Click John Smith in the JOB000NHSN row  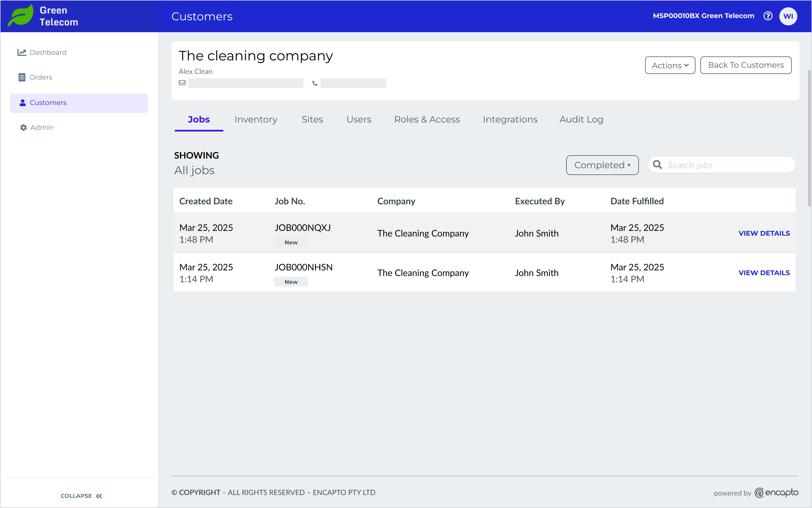pos(537,273)
